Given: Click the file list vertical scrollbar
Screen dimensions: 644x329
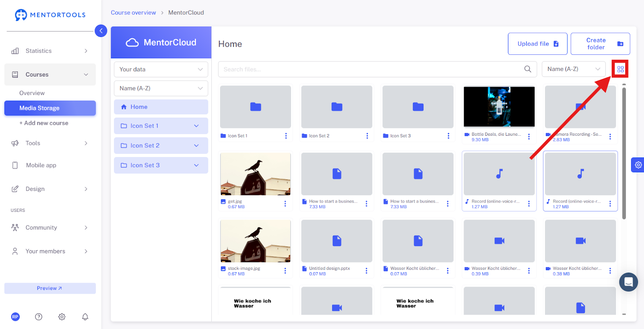Looking at the screenshot, I should (624, 153).
